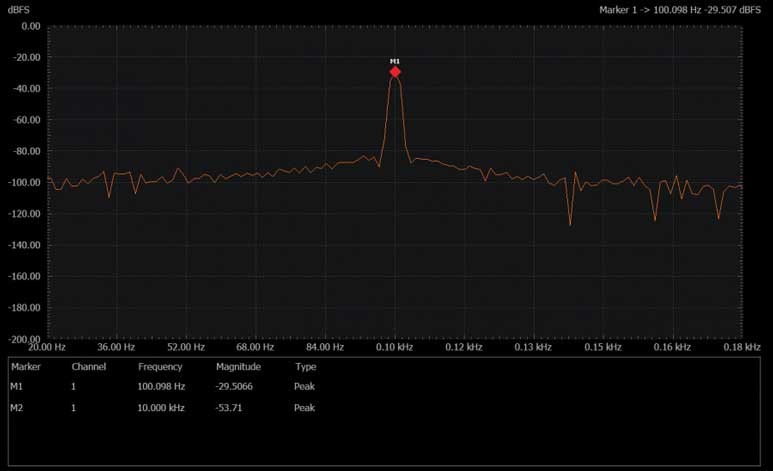Click the Peak type cell for M1
The width and height of the screenshot is (773, 471).
304,386
